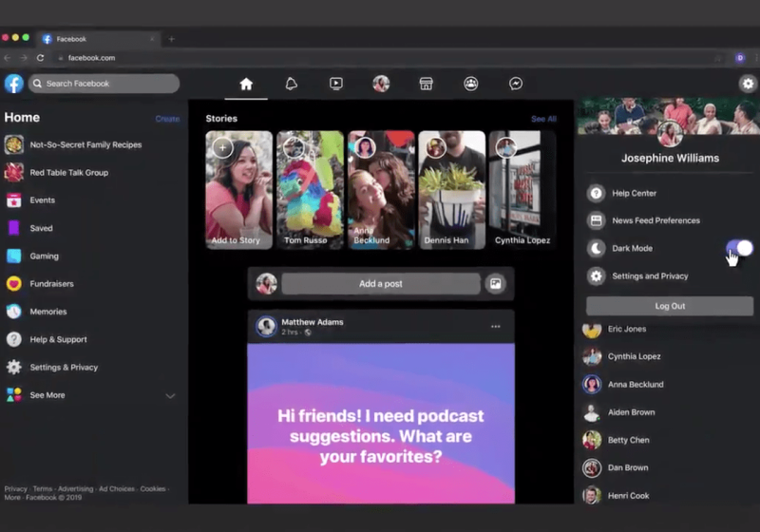The width and height of the screenshot is (760, 532).
Task: Click the Facebook logo icon
Action: [14, 84]
